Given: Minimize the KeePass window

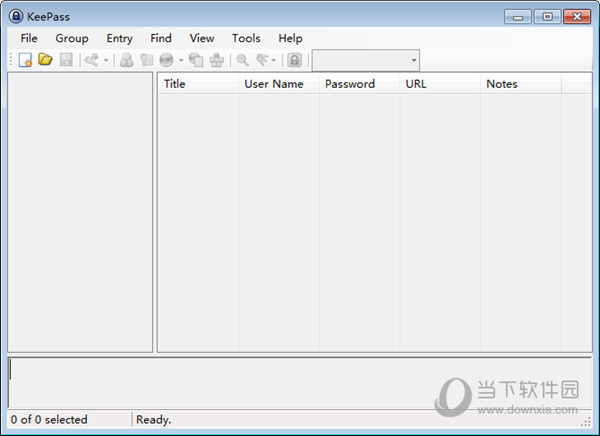Looking at the screenshot, I should coord(518,17).
